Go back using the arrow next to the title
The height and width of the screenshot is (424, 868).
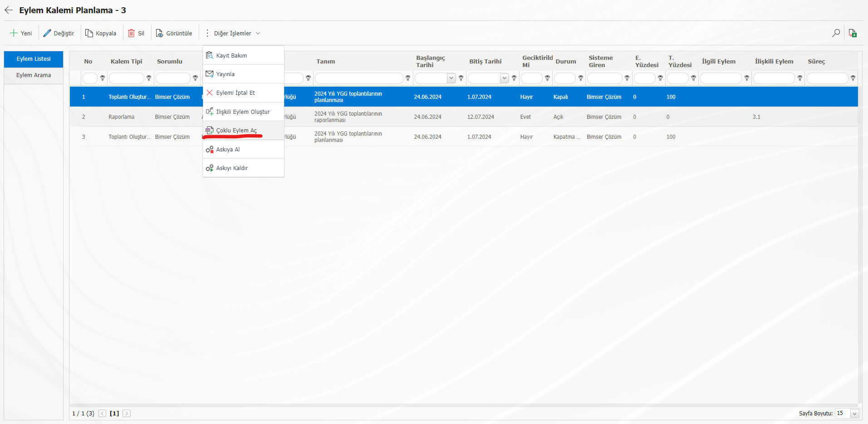tap(9, 10)
